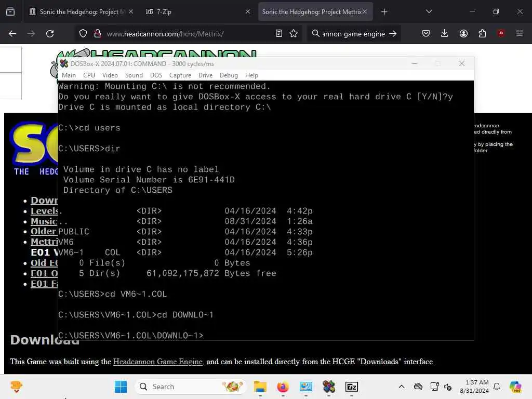The height and width of the screenshot is (399, 532).
Task: Open the Windows Start button
Action: (x=121, y=387)
